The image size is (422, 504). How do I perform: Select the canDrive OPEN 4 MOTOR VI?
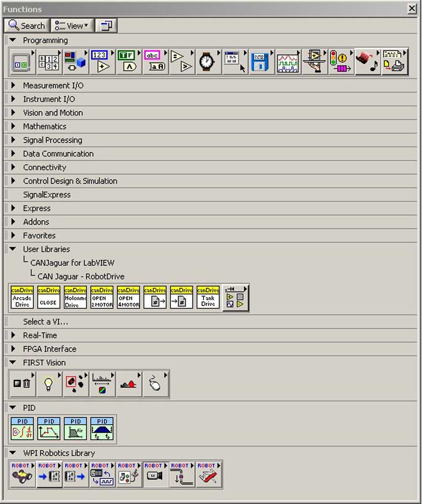[128, 297]
